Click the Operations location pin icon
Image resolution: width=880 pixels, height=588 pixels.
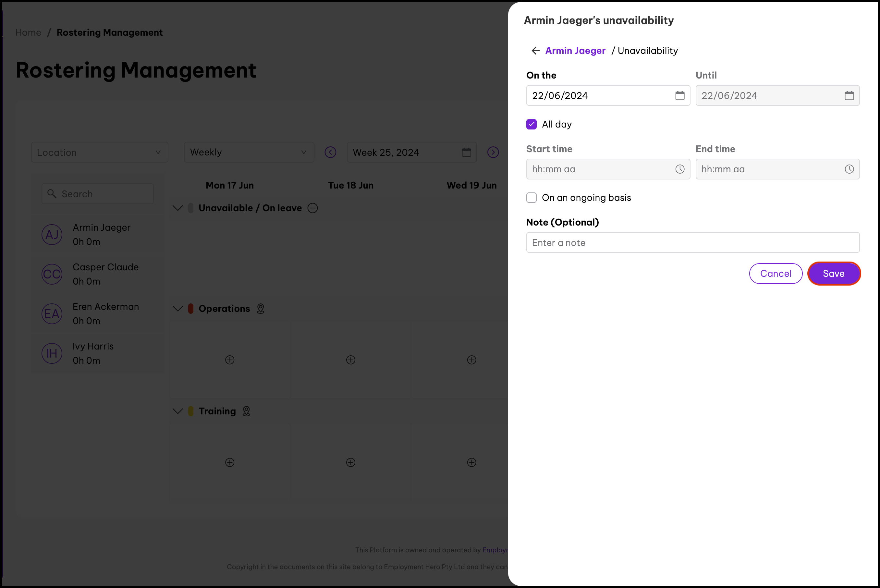[x=260, y=309]
